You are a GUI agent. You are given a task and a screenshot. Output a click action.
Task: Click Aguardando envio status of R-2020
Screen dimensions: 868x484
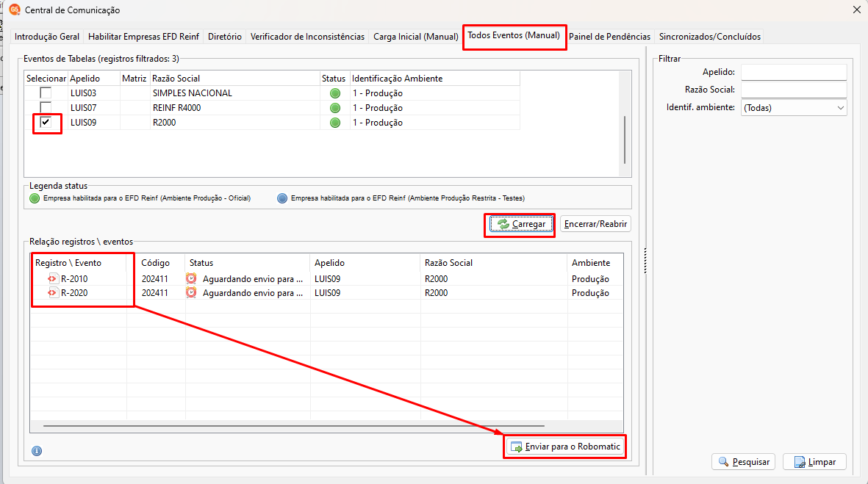[x=252, y=293]
